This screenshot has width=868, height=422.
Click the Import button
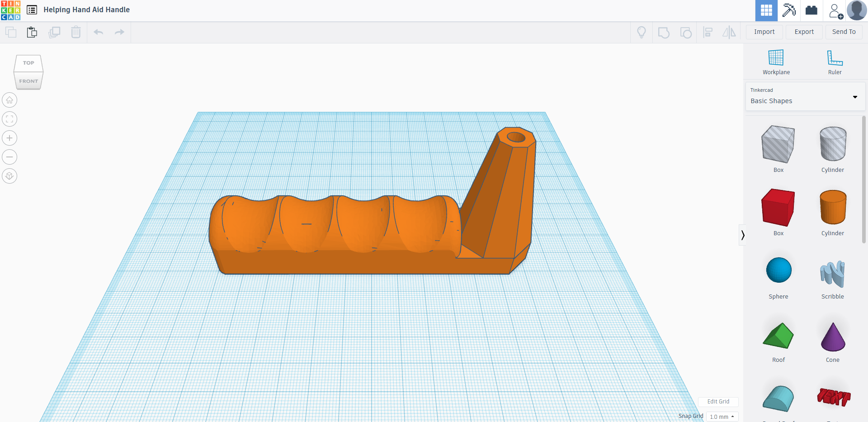point(764,32)
